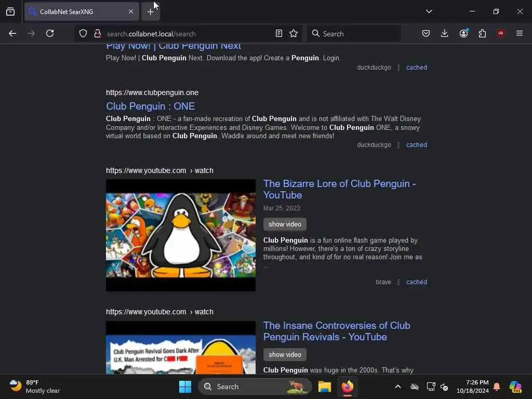Open Firefox View tab overview icon
Screen dimensions: 532x399
10,11
